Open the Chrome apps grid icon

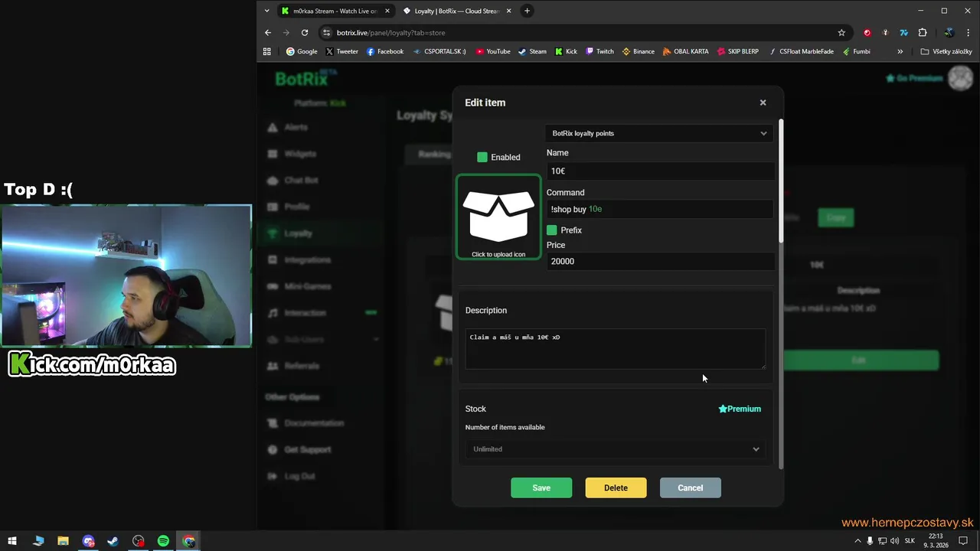point(266,52)
